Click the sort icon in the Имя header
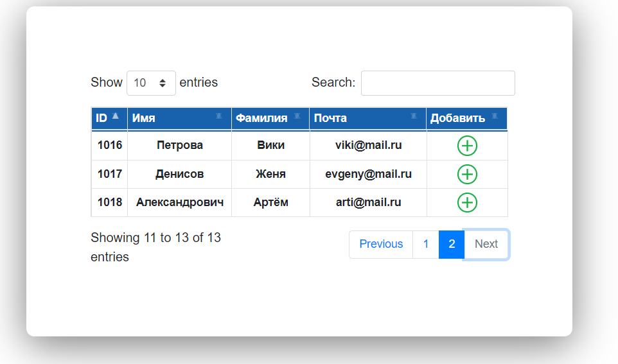Viewport: 618px width, 364px height. tap(219, 116)
